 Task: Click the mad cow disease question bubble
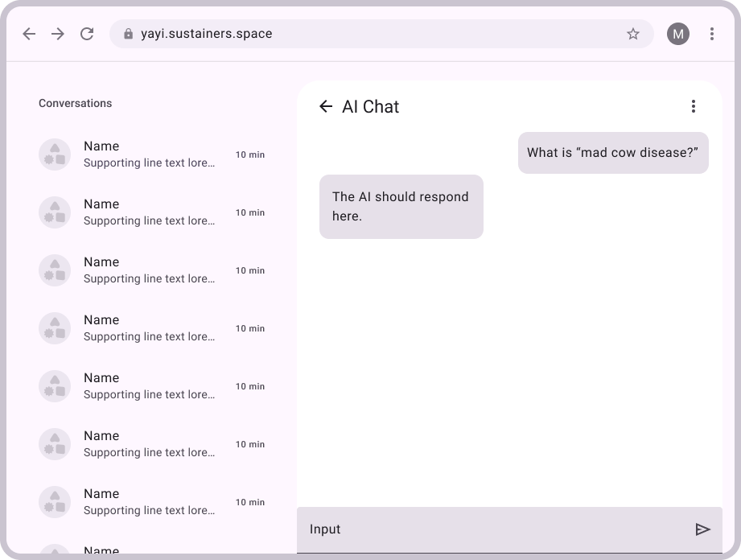[613, 153]
